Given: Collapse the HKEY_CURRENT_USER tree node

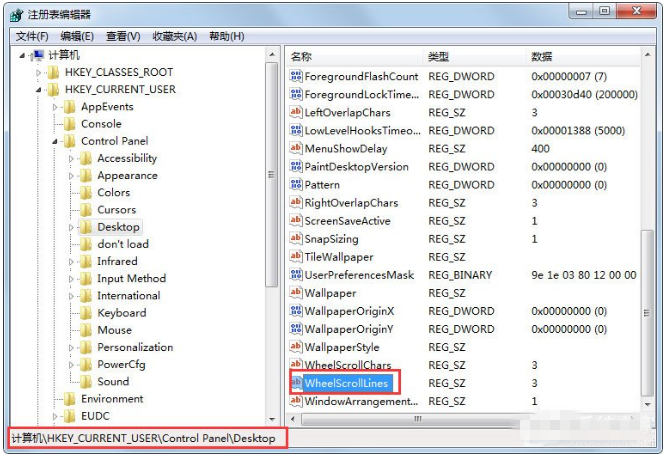Looking at the screenshot, I should coord(38,90).
